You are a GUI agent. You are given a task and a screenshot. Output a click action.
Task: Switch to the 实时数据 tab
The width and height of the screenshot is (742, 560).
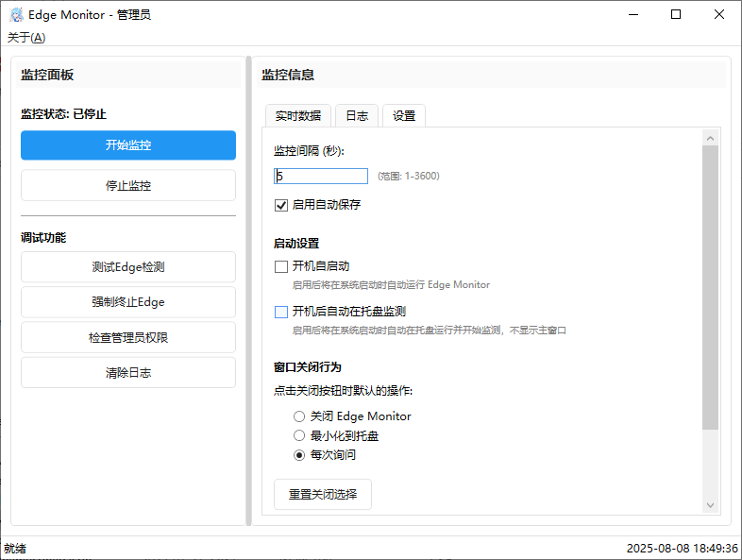click(298, 116)
